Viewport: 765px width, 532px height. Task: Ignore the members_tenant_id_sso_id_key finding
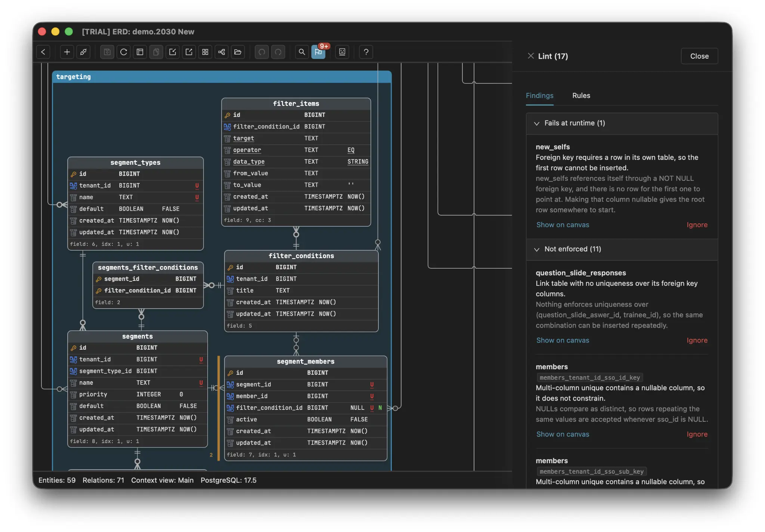pyautogui.click(x=697, y=434)
